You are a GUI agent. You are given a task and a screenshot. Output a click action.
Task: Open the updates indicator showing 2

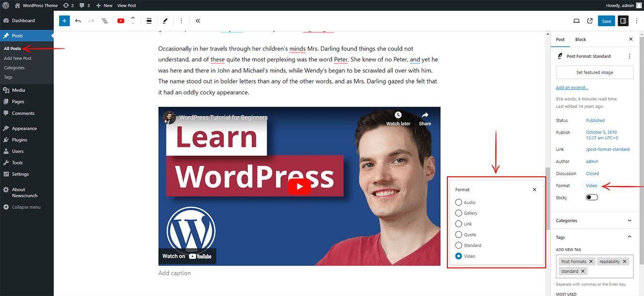coord(68,5)
